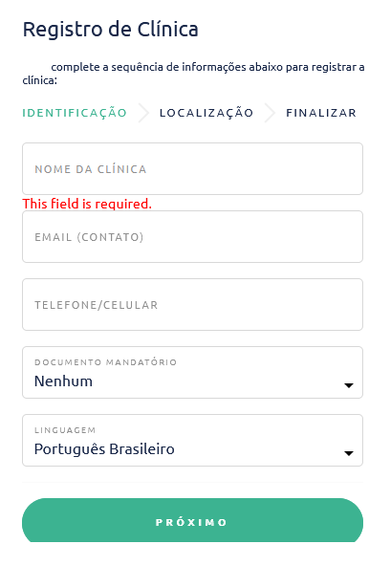Click the Nome da Clínica input field

tap(192, 168)
